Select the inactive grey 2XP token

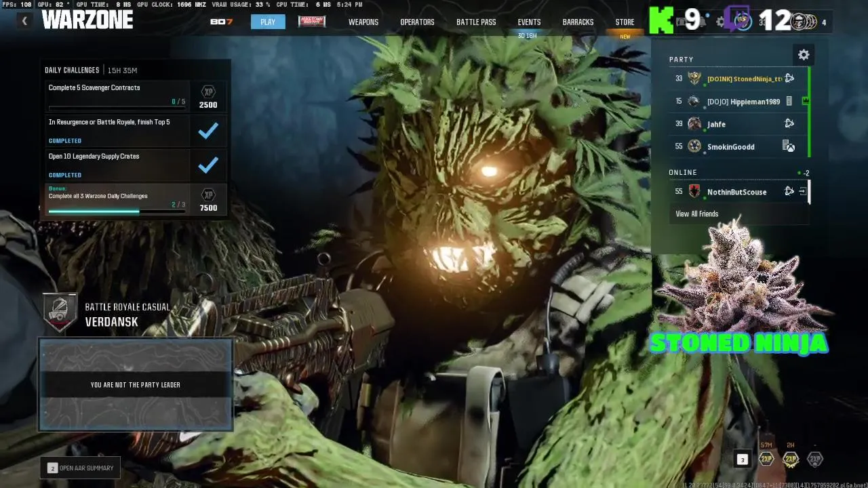pos(815,459)
